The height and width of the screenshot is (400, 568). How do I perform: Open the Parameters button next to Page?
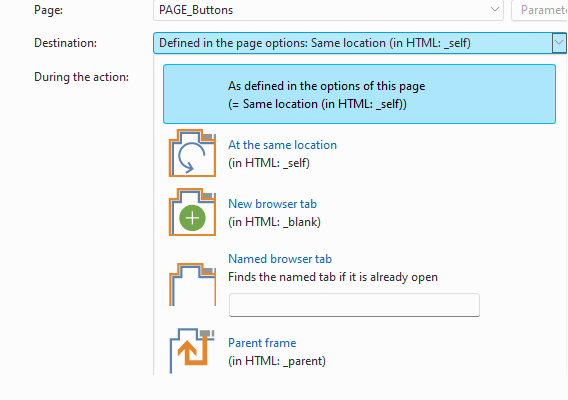(x=540, y=10)
